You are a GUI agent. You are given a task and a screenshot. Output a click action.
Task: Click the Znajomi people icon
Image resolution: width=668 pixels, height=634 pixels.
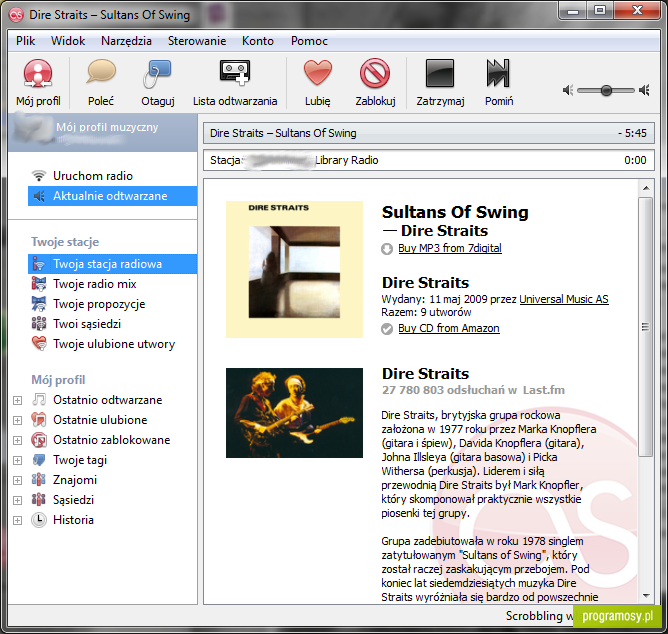click(x=39, y=480)
